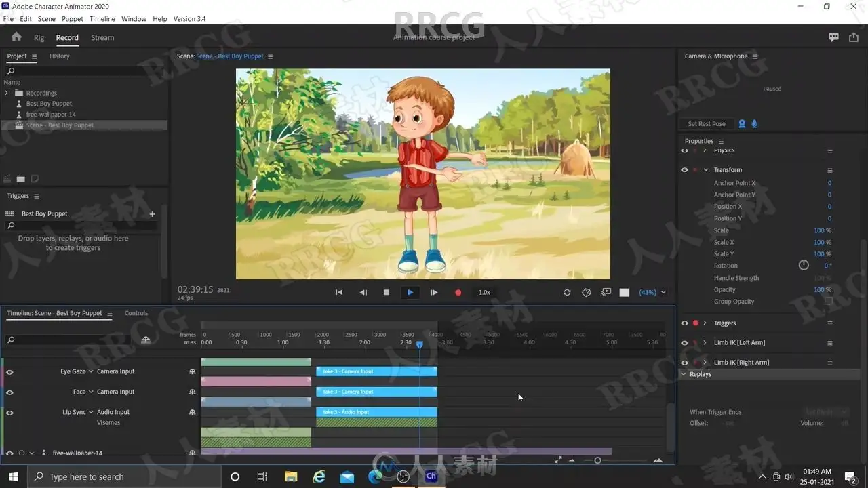Viewport: 868px width, 488px height.
Task: Go to the Home workspace icon
Action: 16,37
